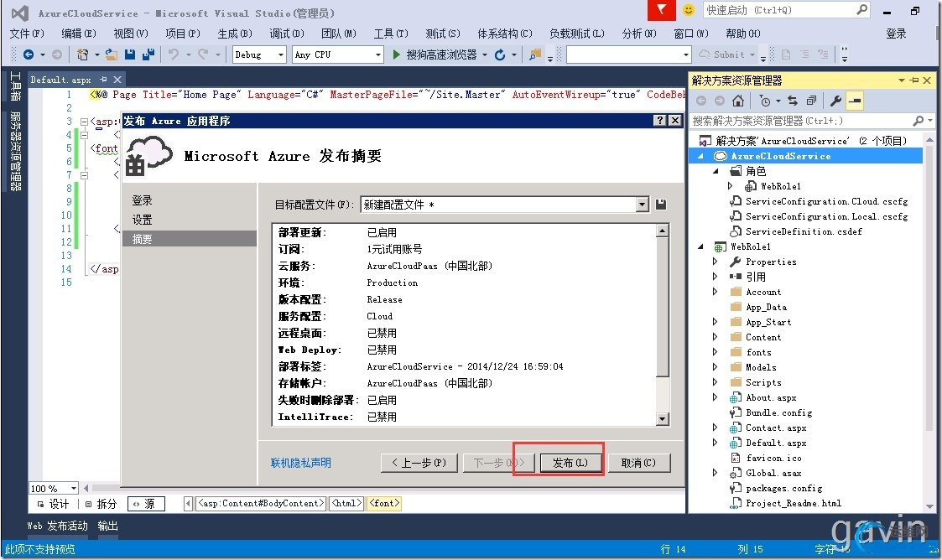
Task: Open the 文件(F) menu
Action: [x=27, y=34]
